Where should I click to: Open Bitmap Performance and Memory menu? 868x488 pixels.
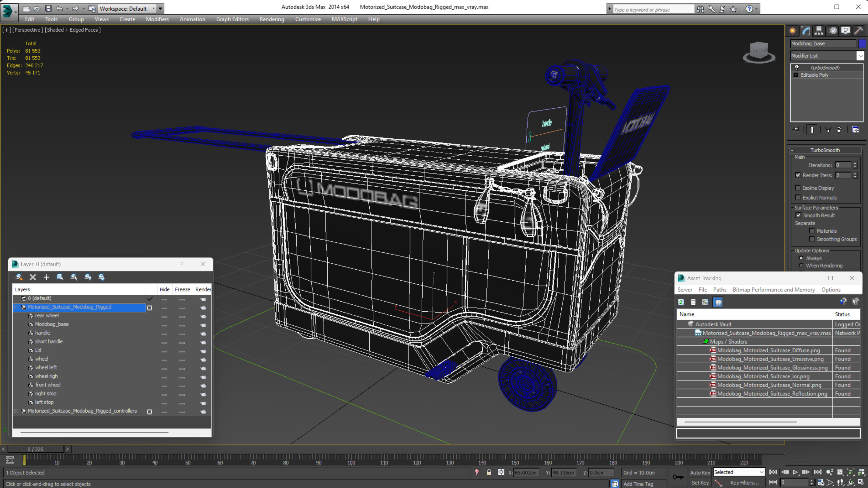coord(774,290)
